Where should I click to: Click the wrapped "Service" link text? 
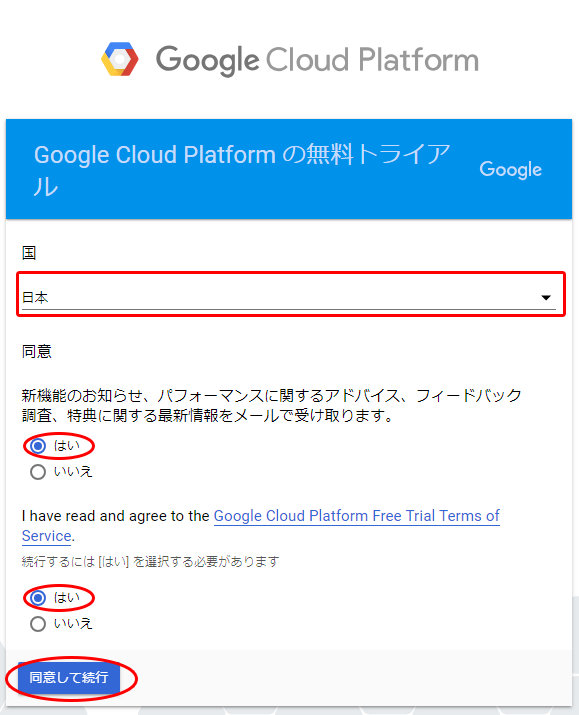47,536
